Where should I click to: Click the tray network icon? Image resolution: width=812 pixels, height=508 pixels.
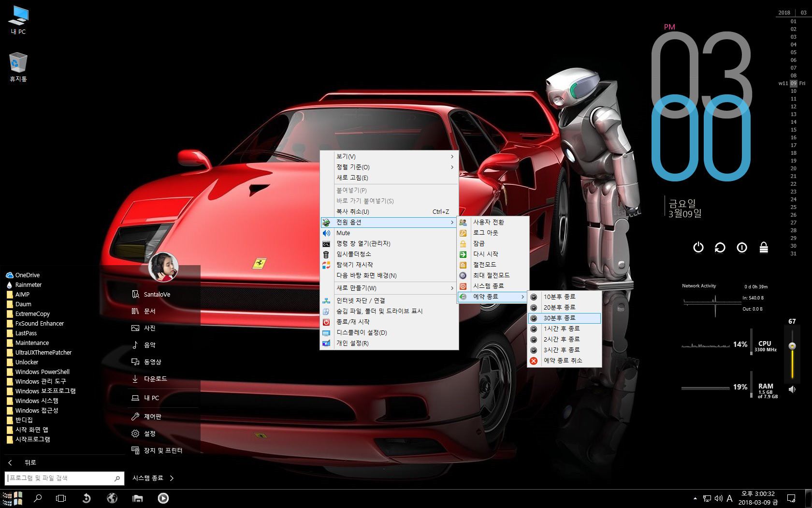pos(707,498)
